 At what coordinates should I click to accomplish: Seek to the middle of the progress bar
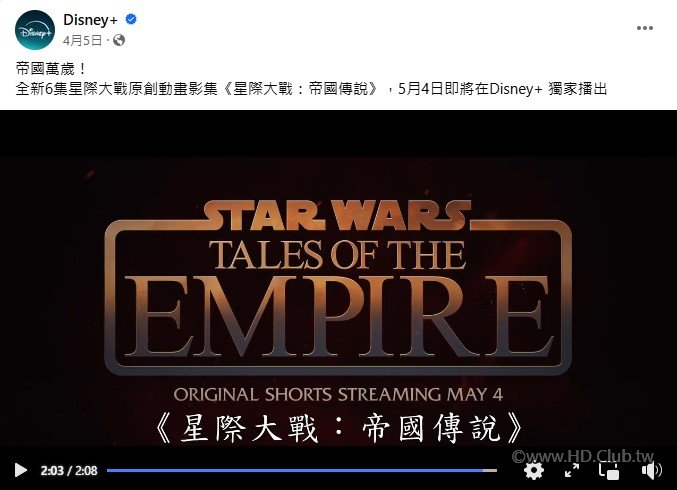point(302,470)
